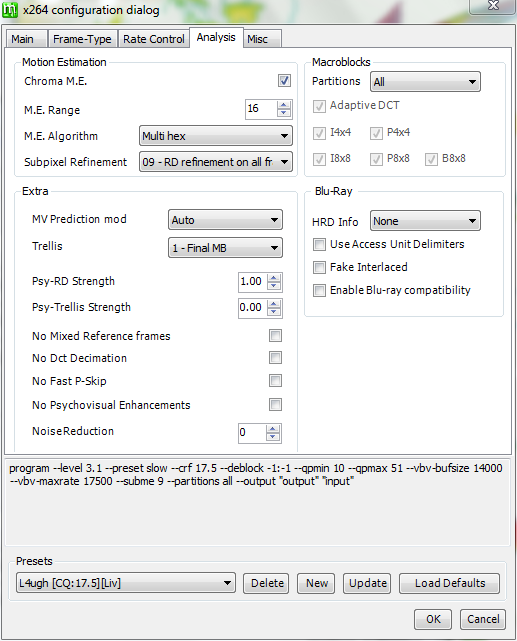517x641 pixels.
Task: Open the Presets combo box
Action: (125, 583)
